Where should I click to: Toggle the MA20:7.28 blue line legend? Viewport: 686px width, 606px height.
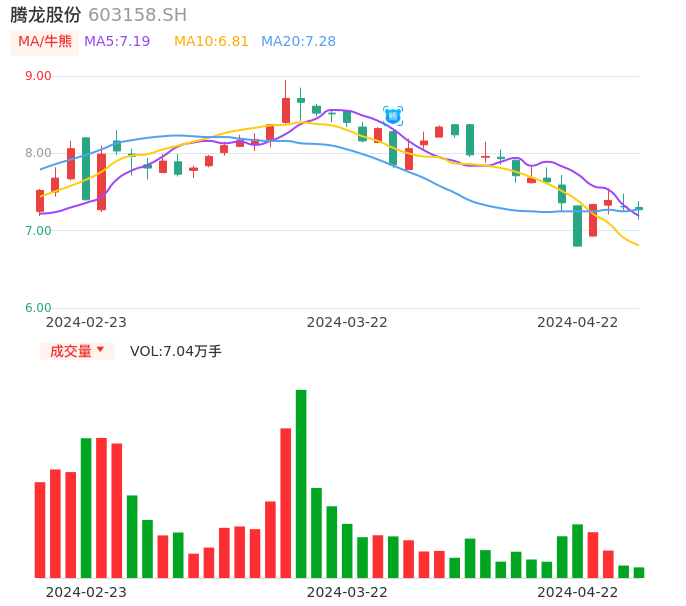click(298, 42)
